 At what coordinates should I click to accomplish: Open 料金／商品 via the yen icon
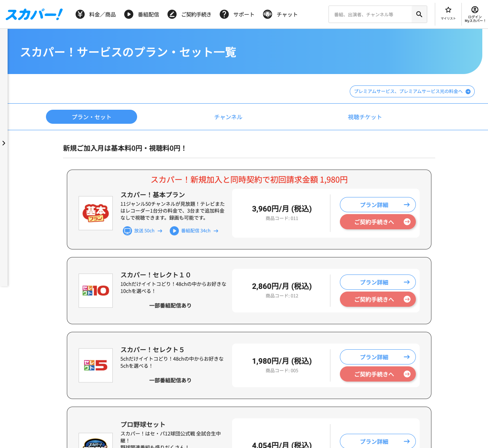pyautogui.click(x=80, y=14)
